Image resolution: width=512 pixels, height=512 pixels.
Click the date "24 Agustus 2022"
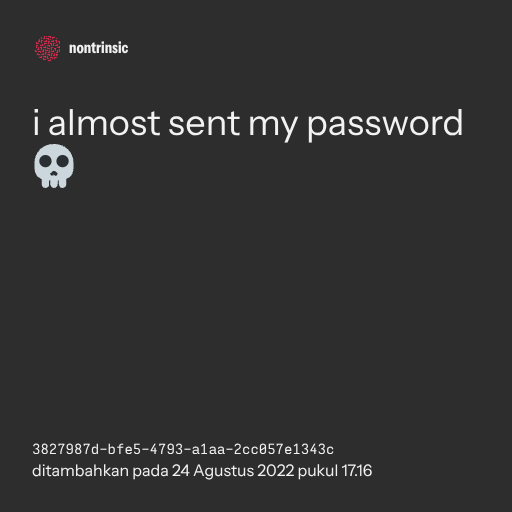[233, 471]
